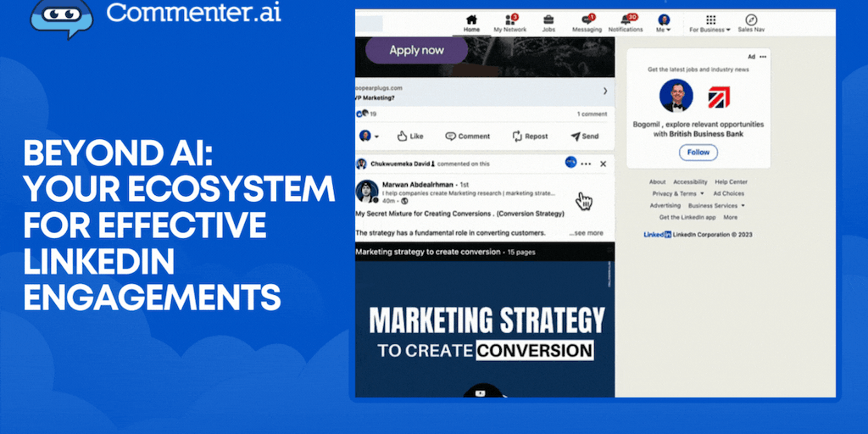
Task: Click Get the LinkedIn app link
Action: coord(687,218)
